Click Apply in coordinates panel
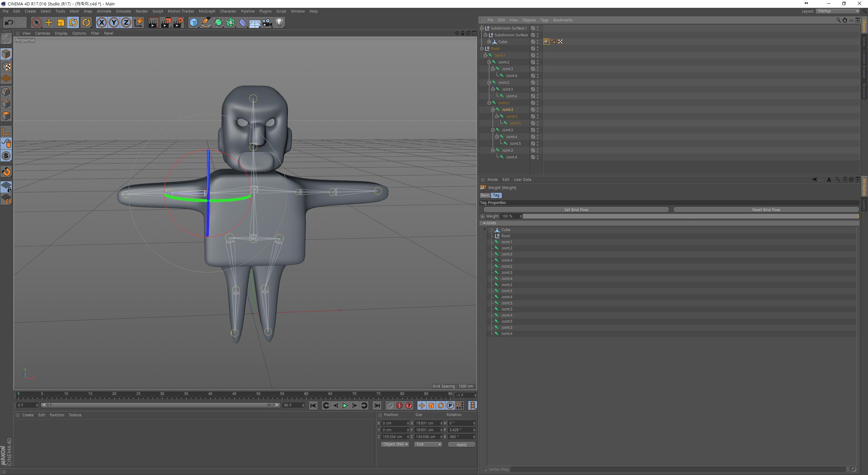Viewport: 868px width, 475px height. pyautogui.click(x=461, y=444)
